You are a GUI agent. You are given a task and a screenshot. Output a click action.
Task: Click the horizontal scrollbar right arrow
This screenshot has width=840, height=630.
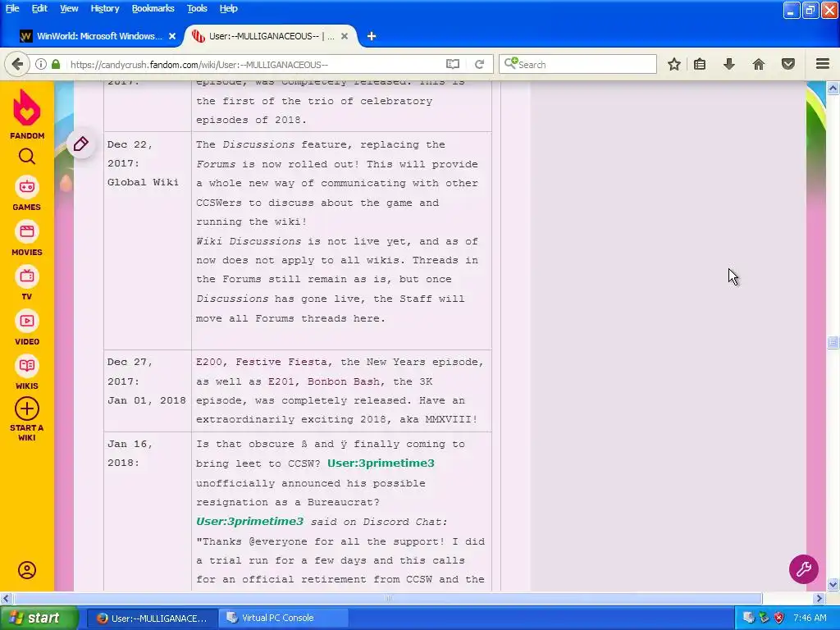coord(819,598)
